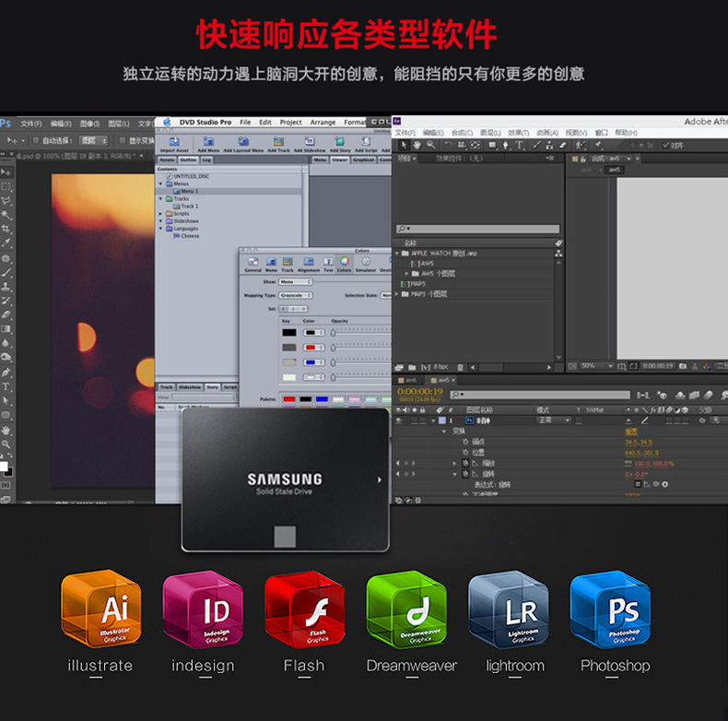Open the 50% zoom dropdown in composition viewer
The image size is (728, 721).
click(597, 366)
